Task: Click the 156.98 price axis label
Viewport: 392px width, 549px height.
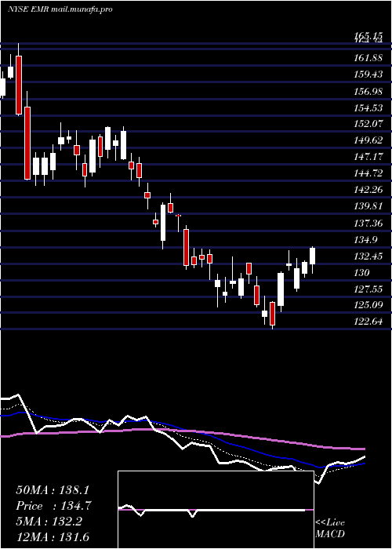Action: [x=368, y=92]
